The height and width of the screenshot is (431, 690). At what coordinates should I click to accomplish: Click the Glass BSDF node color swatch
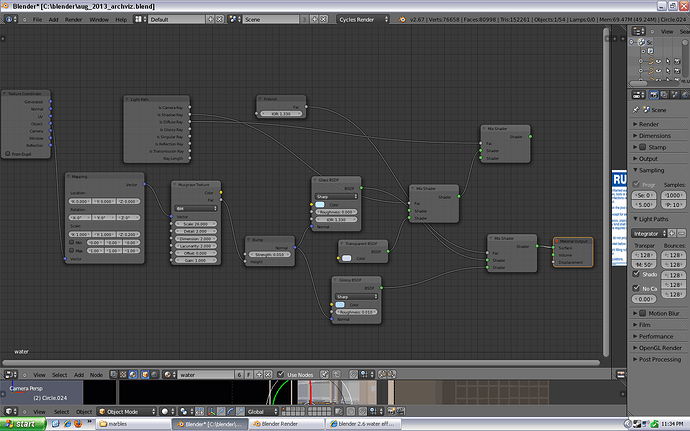(x=320, y=204)
